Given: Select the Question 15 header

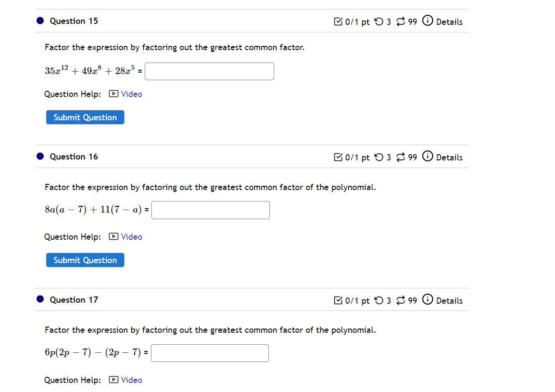Looking at the screenshot, I should point(74,21).
